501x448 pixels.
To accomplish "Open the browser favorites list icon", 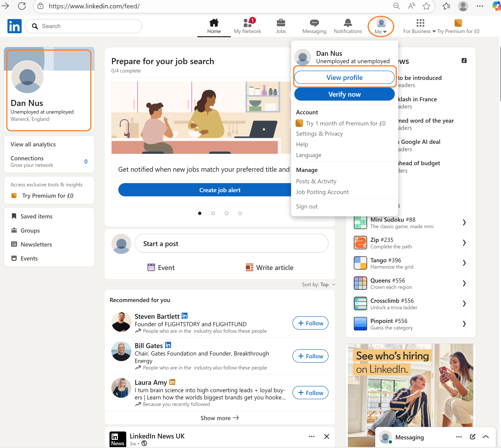I will click(x=447, y=6).
